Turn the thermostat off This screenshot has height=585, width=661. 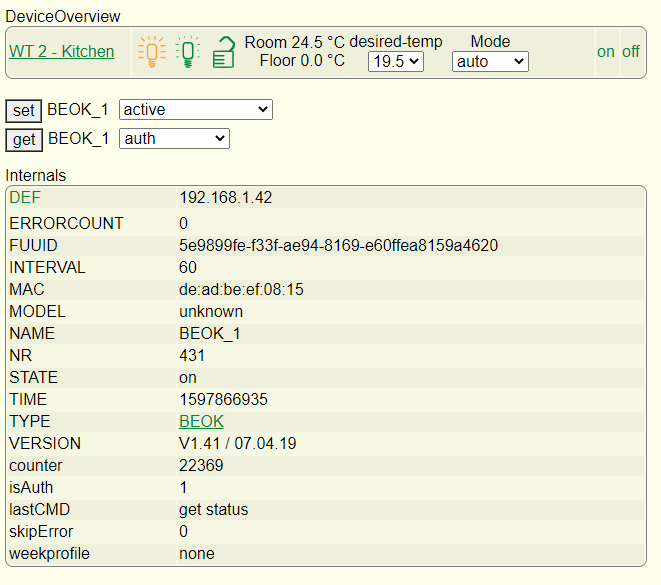click(x=631, y=52)
